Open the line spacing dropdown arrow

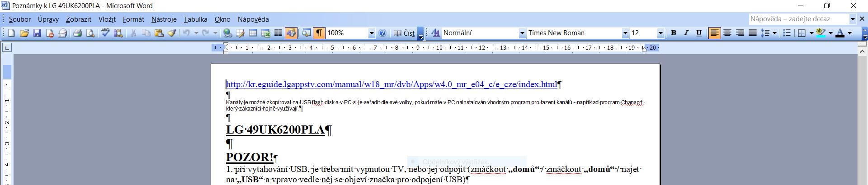pyautogui.click(x=774, y=33)
